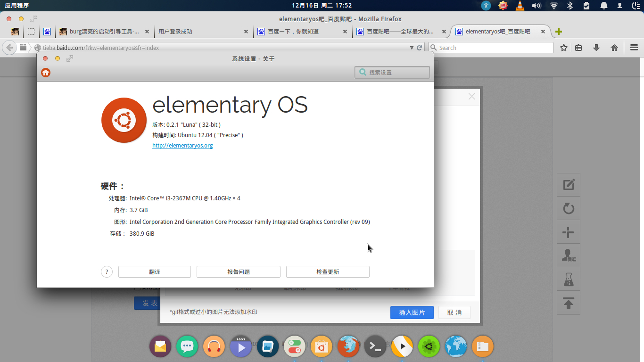644x362 pixels.
Task: Click the plus icon in Tieba sidebar
Action: (569, 232)
